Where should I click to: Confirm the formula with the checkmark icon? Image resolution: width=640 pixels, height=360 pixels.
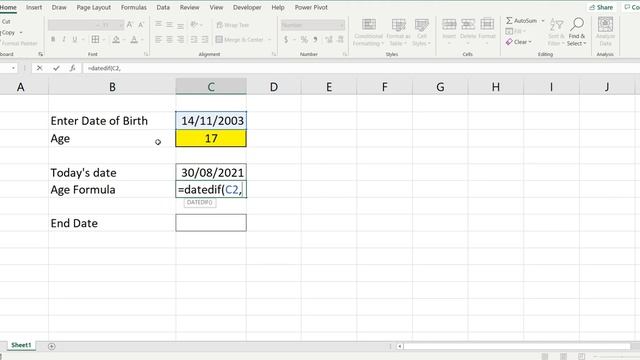click(x=56, y=68)
